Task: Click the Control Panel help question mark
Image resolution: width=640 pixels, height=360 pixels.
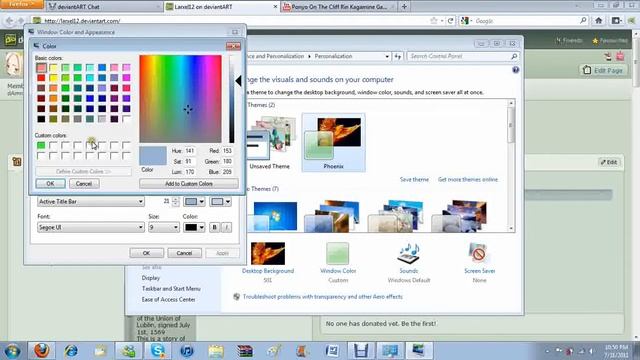Action: pos(516,70)
